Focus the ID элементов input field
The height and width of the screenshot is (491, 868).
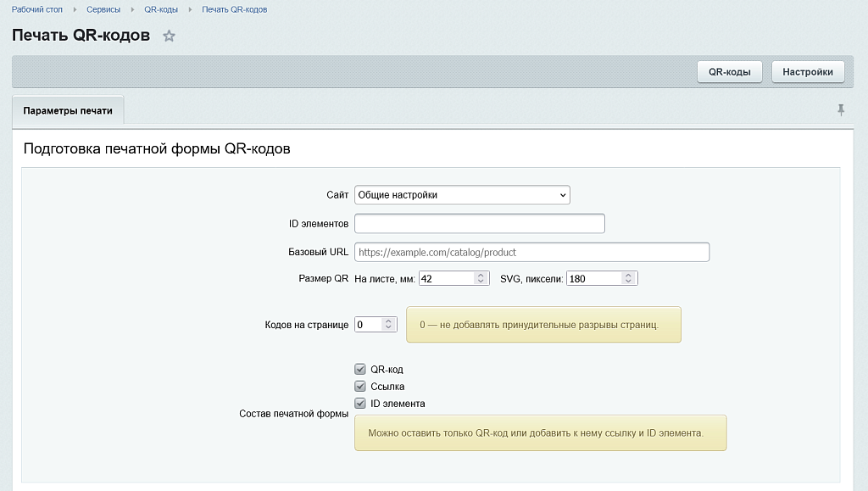(x=480, y=224)
